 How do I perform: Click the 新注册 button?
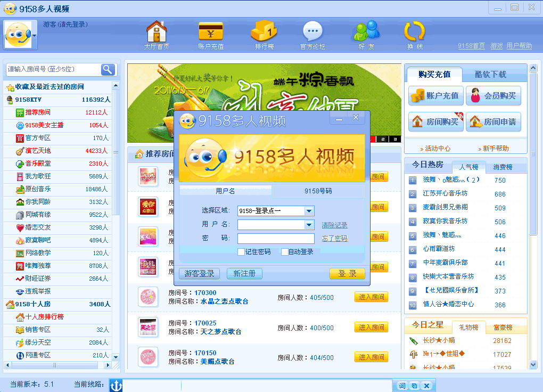point(244,273)
